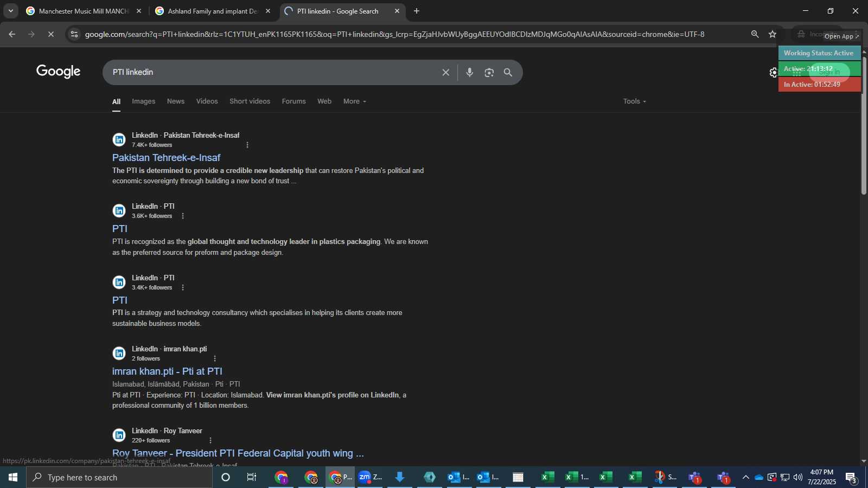Open the PTI plastics packaging result link
868x488 pixels.
pos(120,229)
